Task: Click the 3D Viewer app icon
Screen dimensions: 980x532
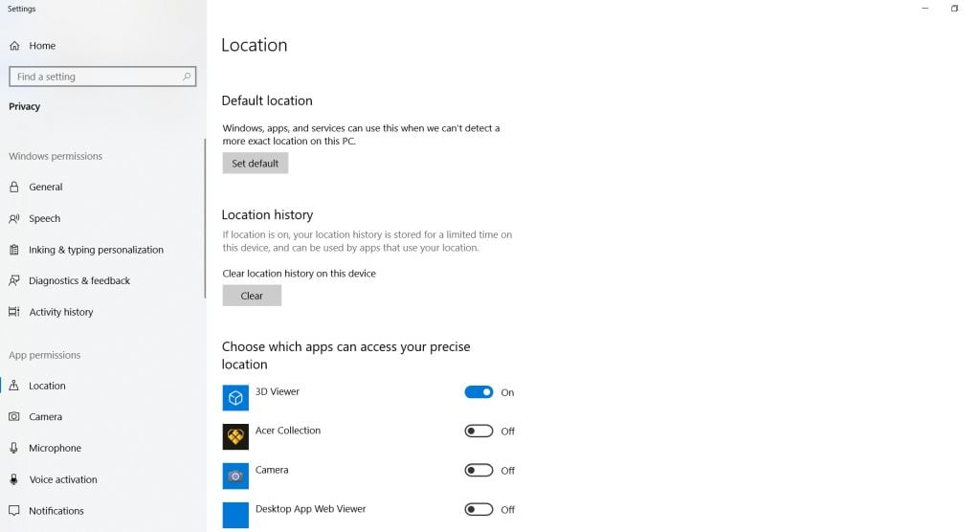Action: (x=235, y=398)
